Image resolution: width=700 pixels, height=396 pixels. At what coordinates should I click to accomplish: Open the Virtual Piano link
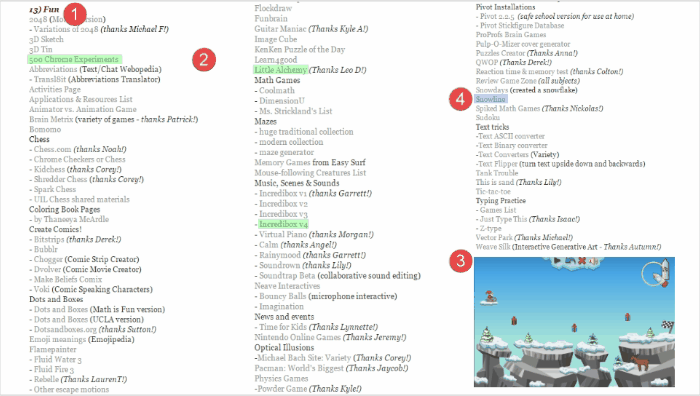pos(283,234)
